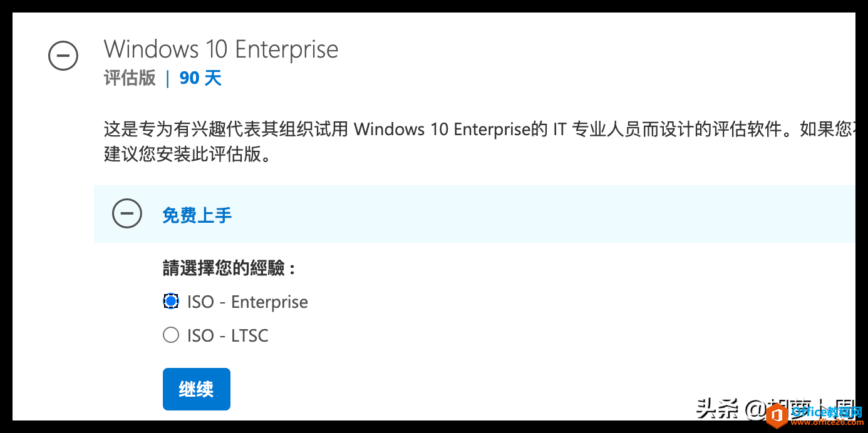Collapse the 免费上手 section minus icon
Image resolution: width=868 pixels, height=433 pixels.
tap(127, 213)
